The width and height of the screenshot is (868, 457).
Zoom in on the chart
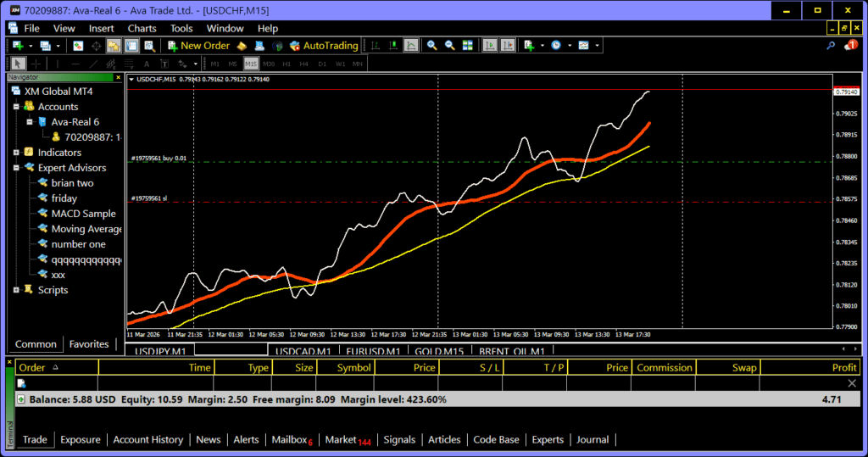click(x=431, y=46)
